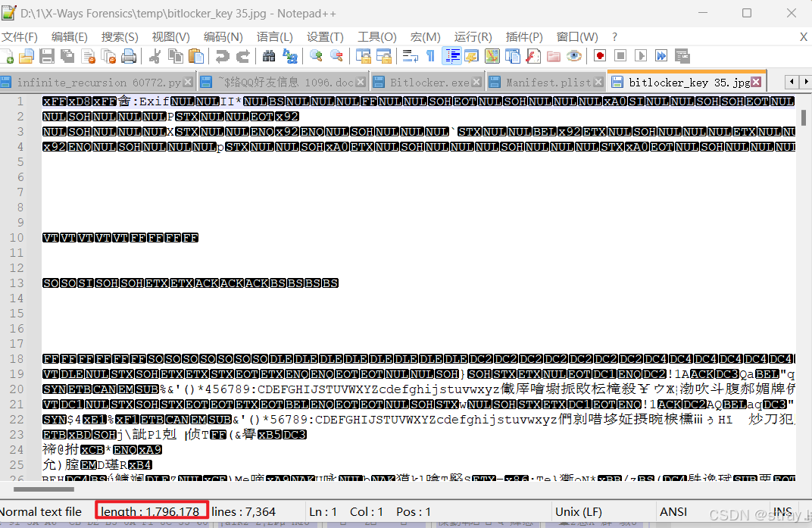
Task: Close the bitlocker_key 35.jpg tab
Action: click(x=756, y=82)
